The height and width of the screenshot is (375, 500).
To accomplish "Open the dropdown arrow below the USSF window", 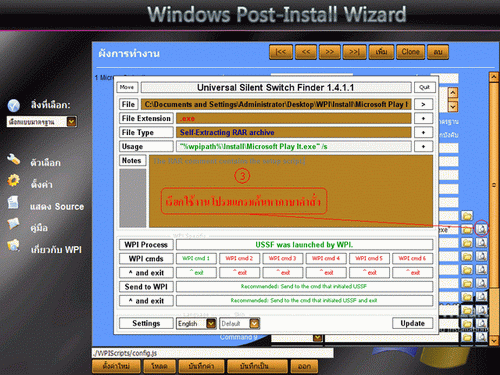I will 317,338.
